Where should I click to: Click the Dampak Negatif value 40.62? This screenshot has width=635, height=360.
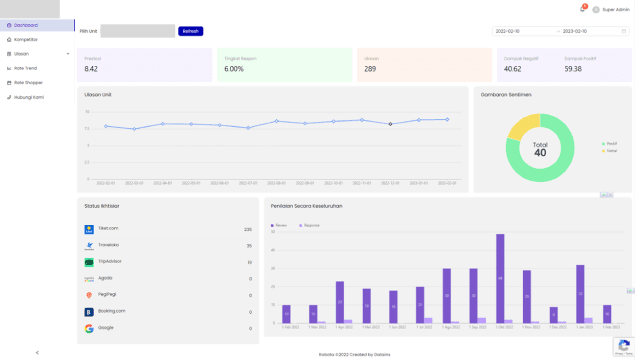point(512,69)
